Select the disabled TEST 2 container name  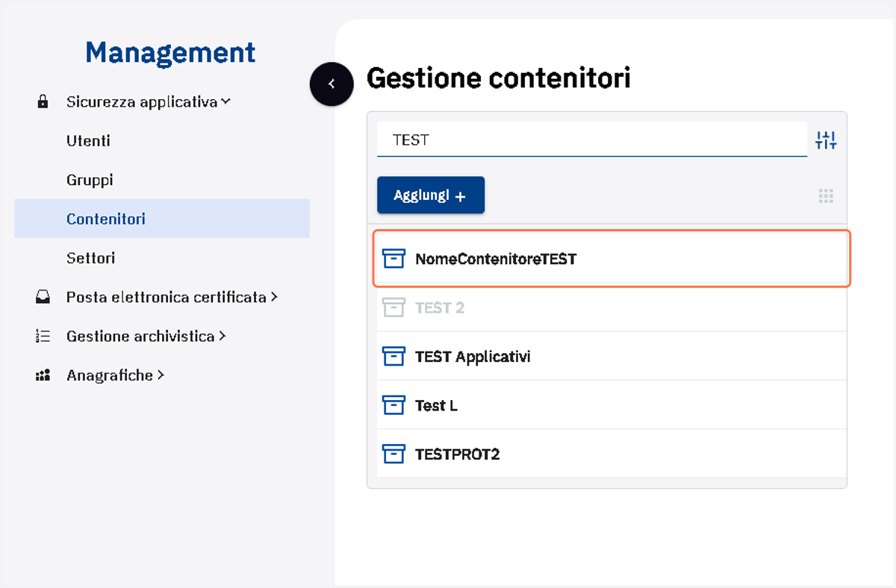tap(440, 307)
